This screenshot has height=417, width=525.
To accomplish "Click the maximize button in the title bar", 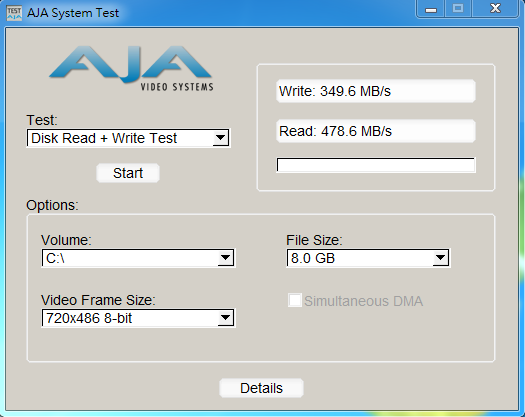I will point(458,8).
